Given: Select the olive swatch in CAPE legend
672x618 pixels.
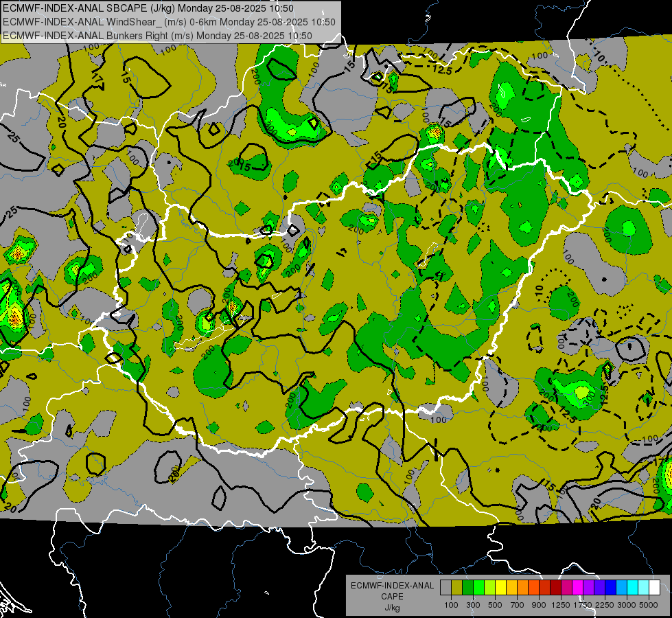Looking at the screenshot, I should pyautogui.click(x=456, y=588).
